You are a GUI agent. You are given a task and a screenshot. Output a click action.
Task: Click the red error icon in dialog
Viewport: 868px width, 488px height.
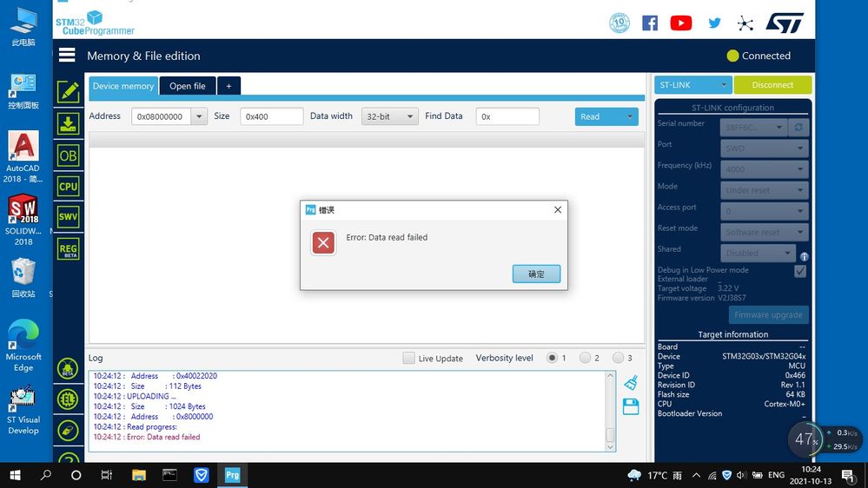pyautogui.click(x=323, y=242)
